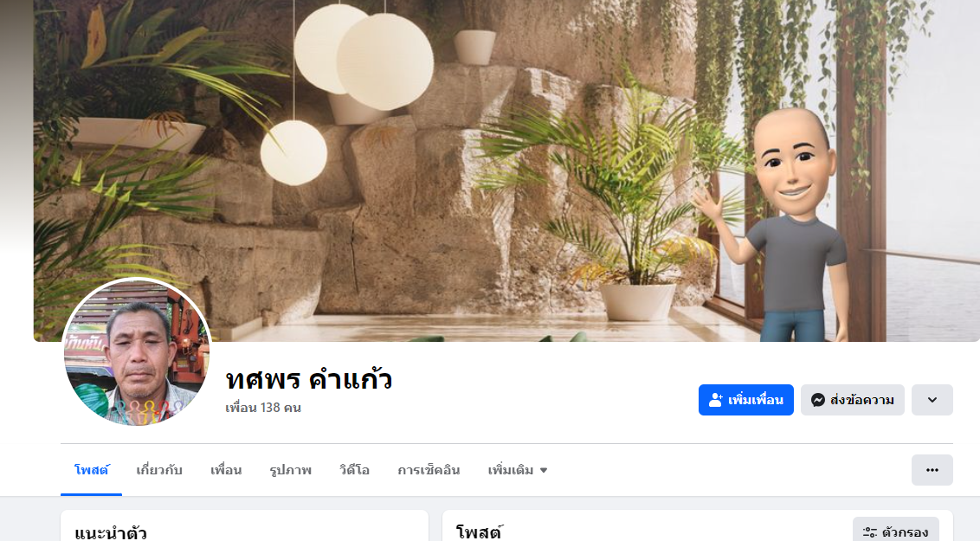This screenshot has width=980, height=541.
Task: Expand the เพิ่มเติม tab dropdown arrow
Action: (x=543, y=470)
